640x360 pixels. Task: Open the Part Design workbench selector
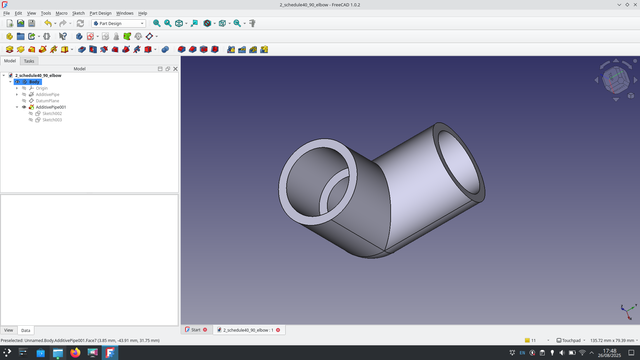pyautogui.click(x=118, y=23)
